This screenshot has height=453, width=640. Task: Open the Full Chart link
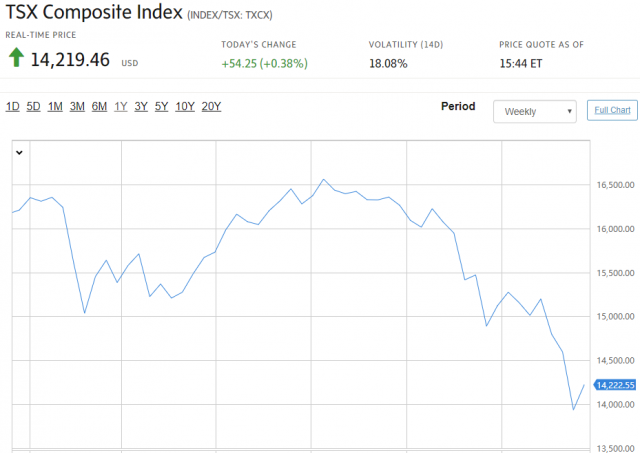(611, 110)
